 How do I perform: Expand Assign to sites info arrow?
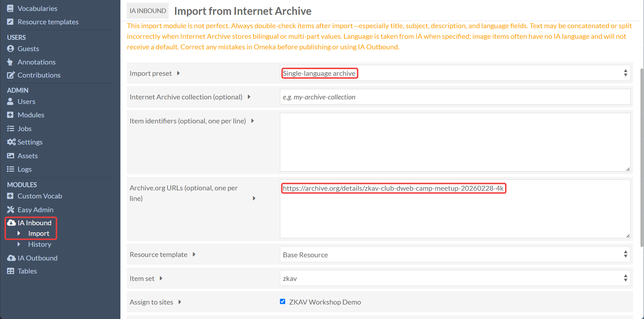180,302
